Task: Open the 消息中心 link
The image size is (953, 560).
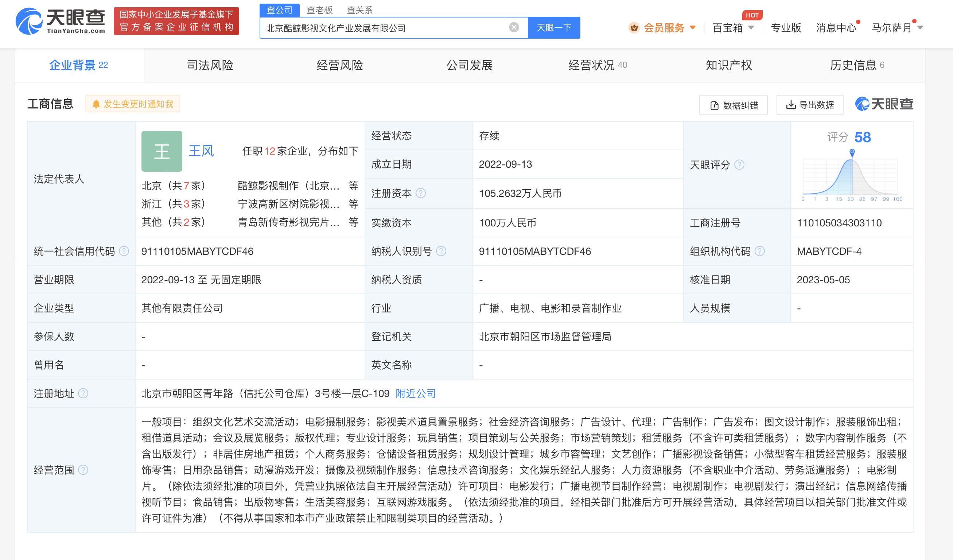Action: pyautogui.click(x=836, y=28)
